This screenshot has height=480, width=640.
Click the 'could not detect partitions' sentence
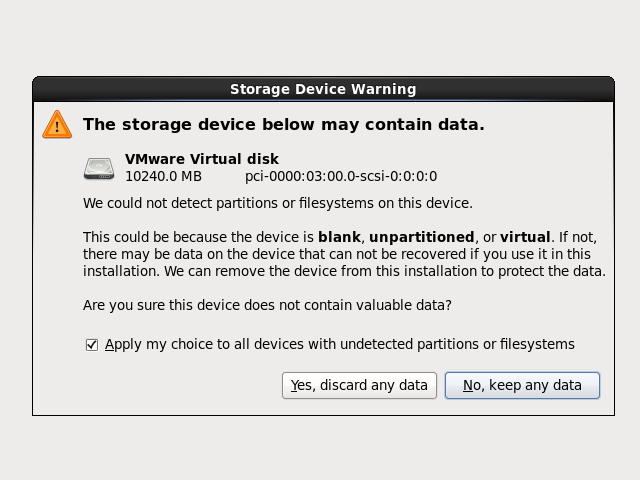tap(277, 203)
